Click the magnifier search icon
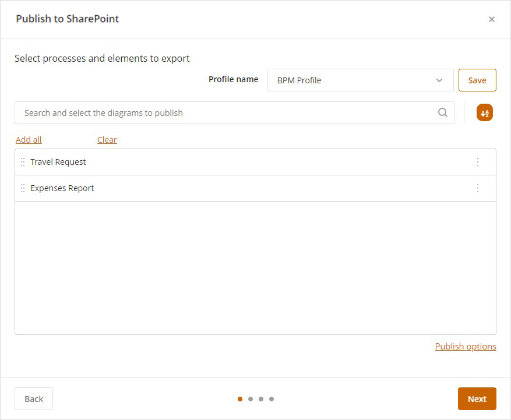This screenshot has height=420, width=511. (x=443, y=113)
